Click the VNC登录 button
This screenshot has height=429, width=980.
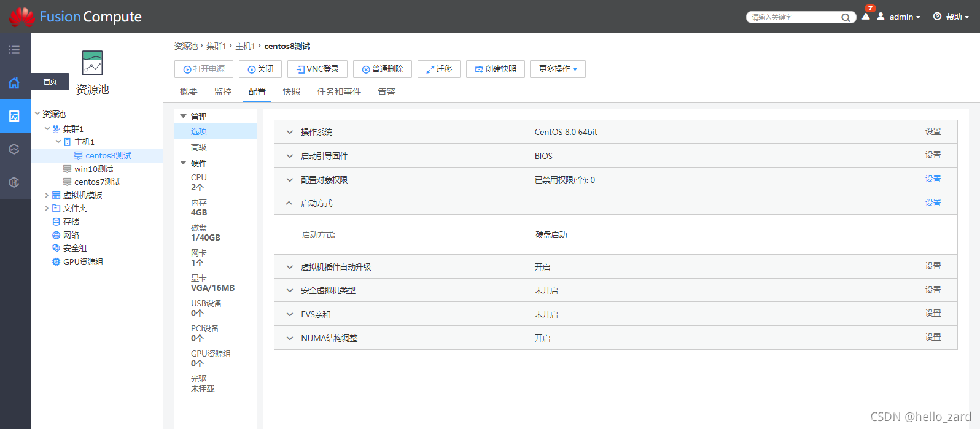[317, 69]
